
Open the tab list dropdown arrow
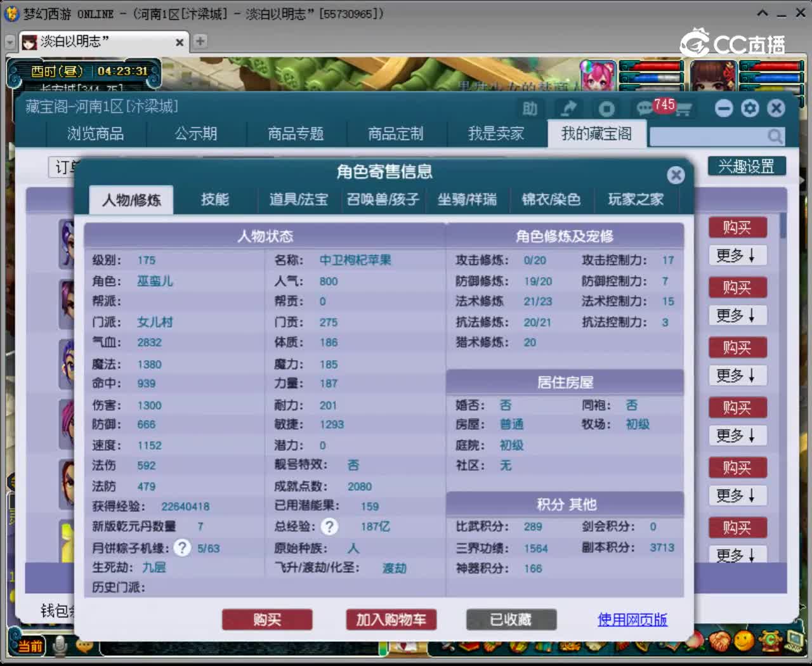[x=10, y=42]
